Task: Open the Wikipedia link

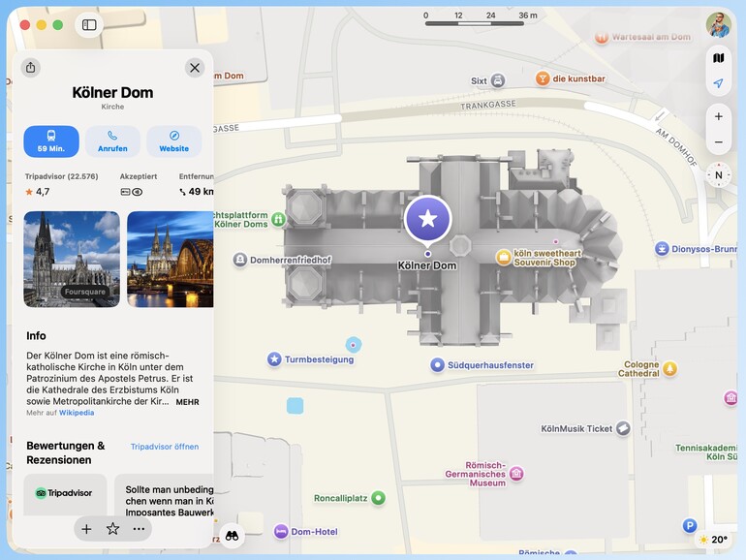Action: [77, 413]
